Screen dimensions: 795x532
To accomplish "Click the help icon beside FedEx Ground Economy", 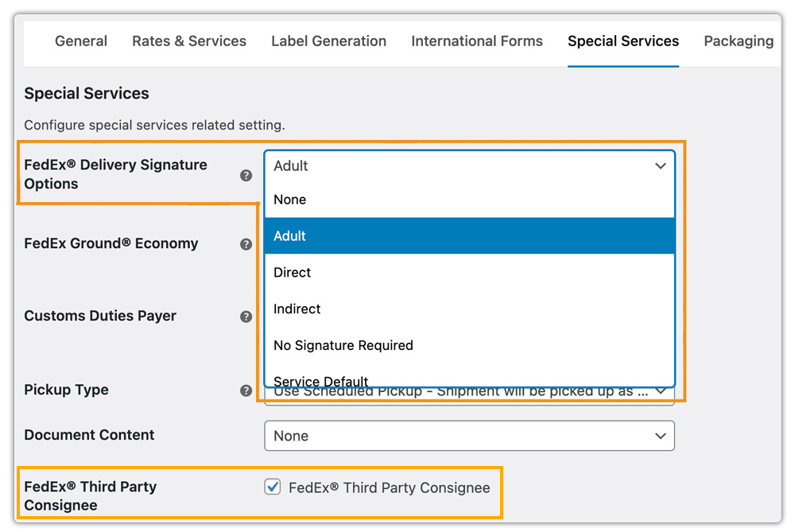I will click(x=246, y=244).
